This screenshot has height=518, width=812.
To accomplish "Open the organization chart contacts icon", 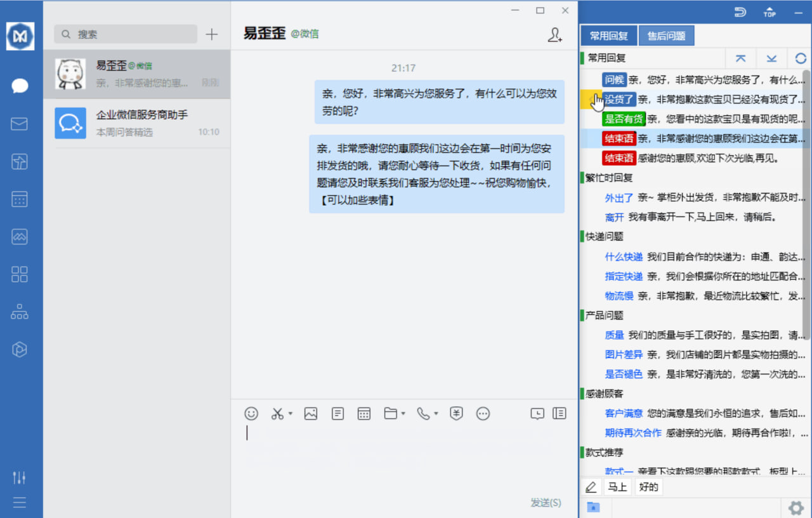I will point(20,312).
